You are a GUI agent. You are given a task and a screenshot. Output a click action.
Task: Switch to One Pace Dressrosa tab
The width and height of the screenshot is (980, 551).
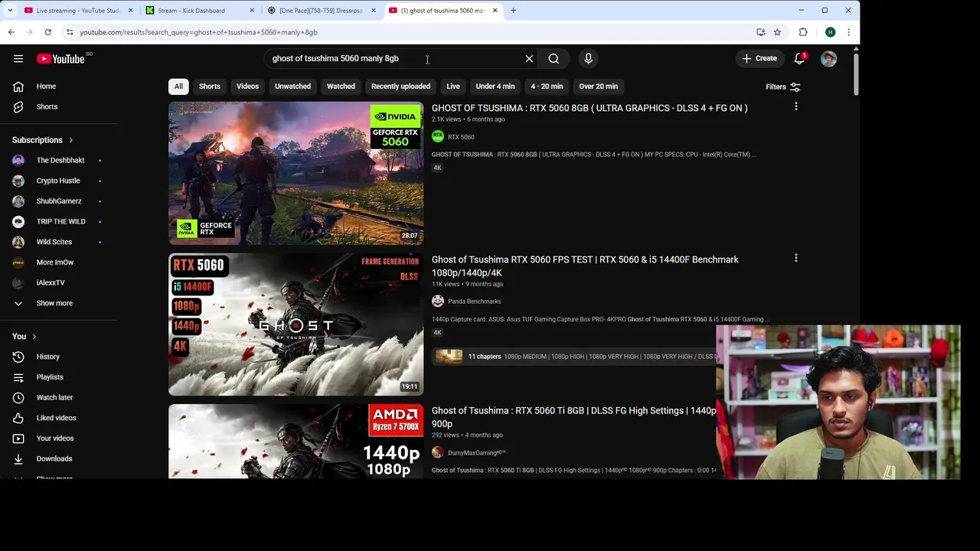click(322, 11)
